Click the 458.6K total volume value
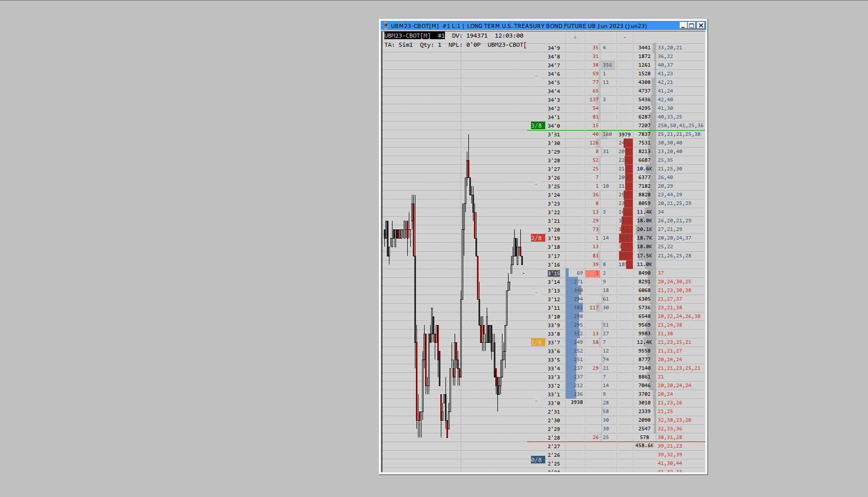The image size is (868, 497). (x=644, y=446)
